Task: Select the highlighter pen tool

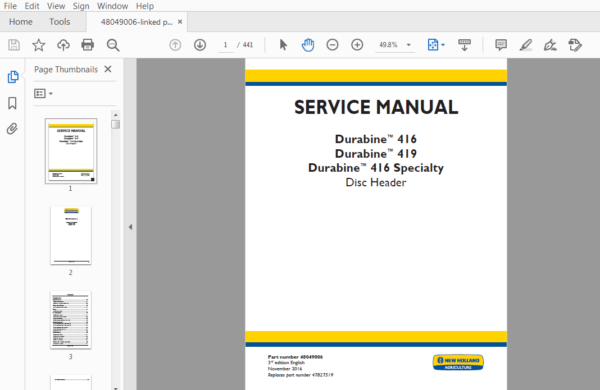Action: pyautogui.click(x=525, y=45)
